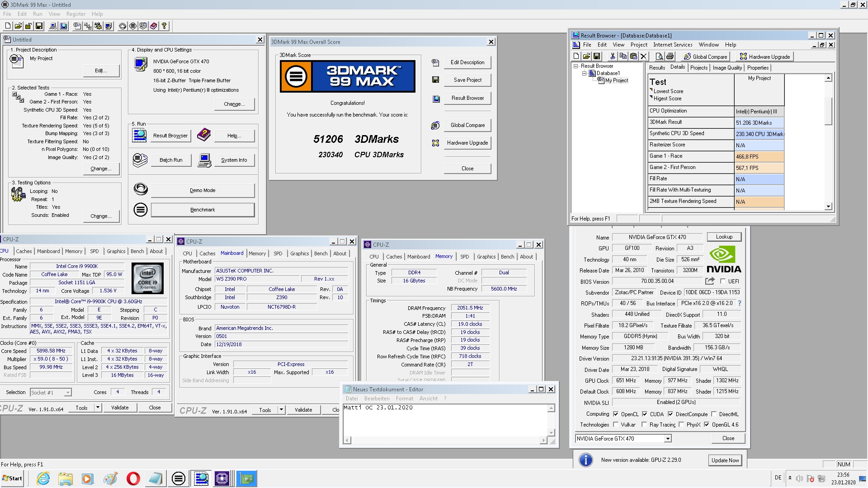
Task: Click Testing Options icon in 3DMark toolbar
Action: (x=98, y=26)
